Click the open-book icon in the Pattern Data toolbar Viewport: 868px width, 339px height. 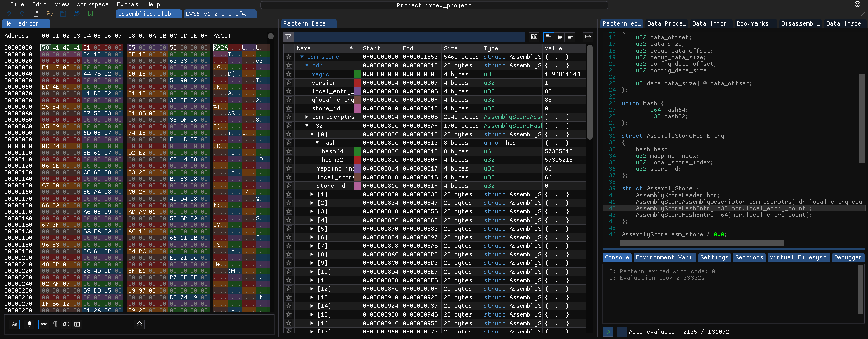(x=534, y=37)
